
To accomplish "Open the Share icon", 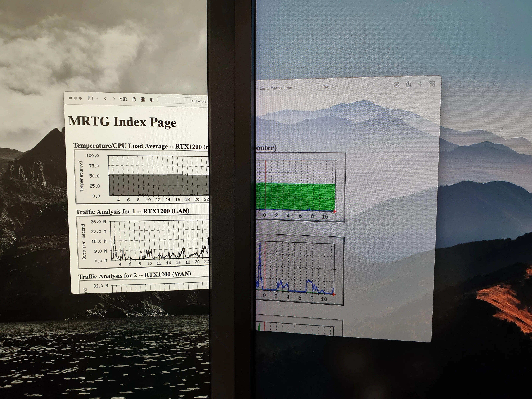I will point(408,84).
